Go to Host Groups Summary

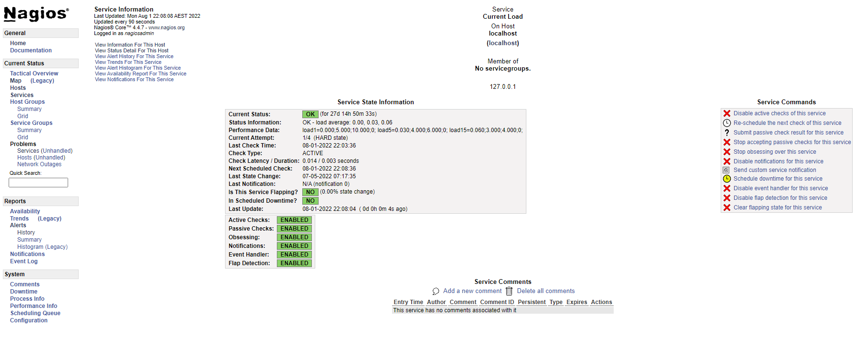coord(29,109)
